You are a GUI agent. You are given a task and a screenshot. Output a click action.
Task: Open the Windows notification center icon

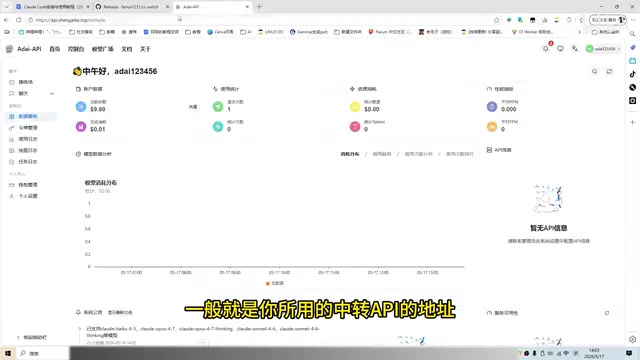click(x=629, y=353)
